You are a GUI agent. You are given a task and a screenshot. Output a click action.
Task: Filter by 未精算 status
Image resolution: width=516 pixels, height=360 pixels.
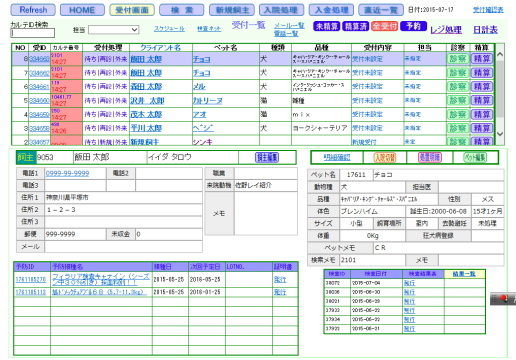327,26
